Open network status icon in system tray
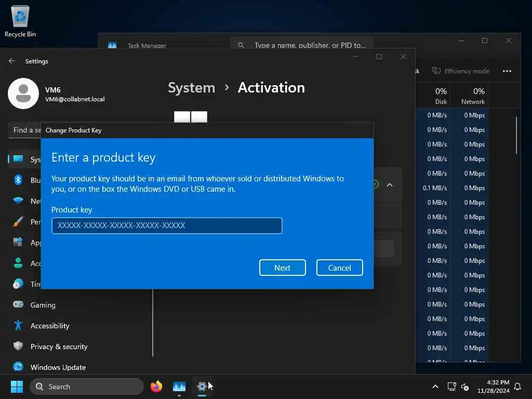 (451, 387)
